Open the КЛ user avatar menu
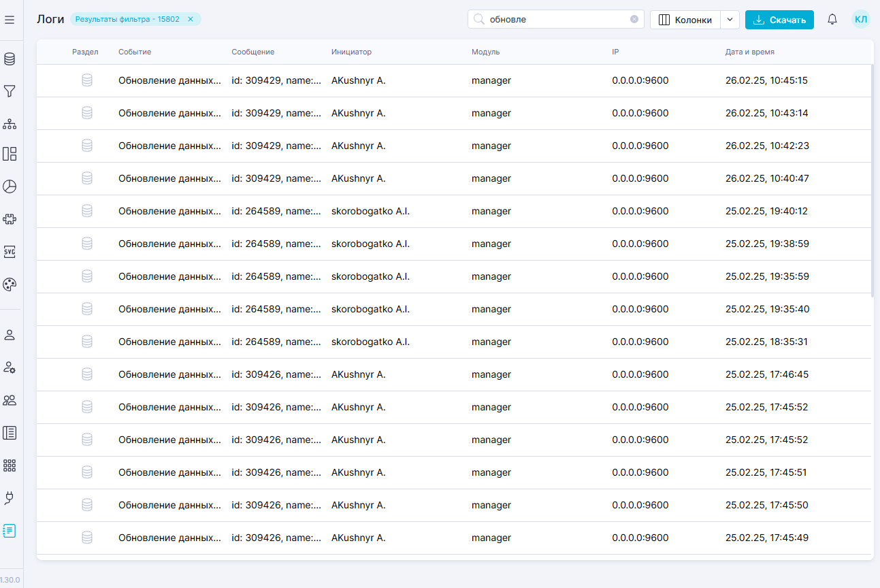Image resolution: width=880 pixels, height=588 pixels. click(x=860, y=20)
